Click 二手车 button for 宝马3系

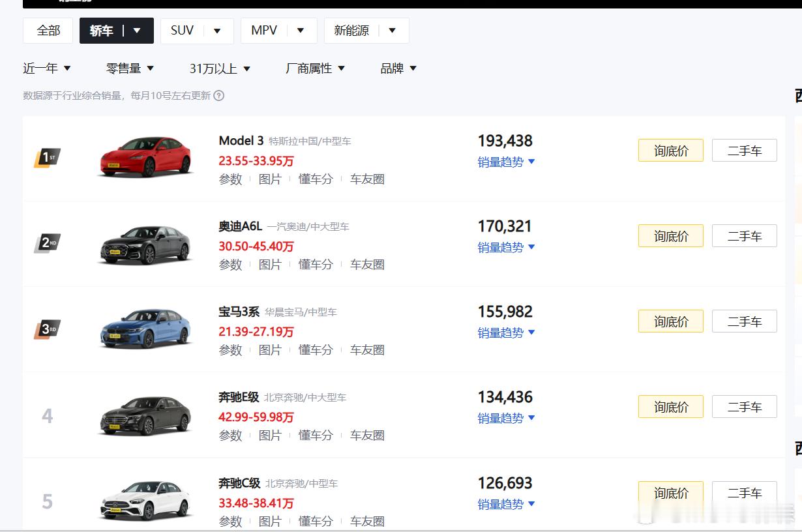[x=745, y=321]
